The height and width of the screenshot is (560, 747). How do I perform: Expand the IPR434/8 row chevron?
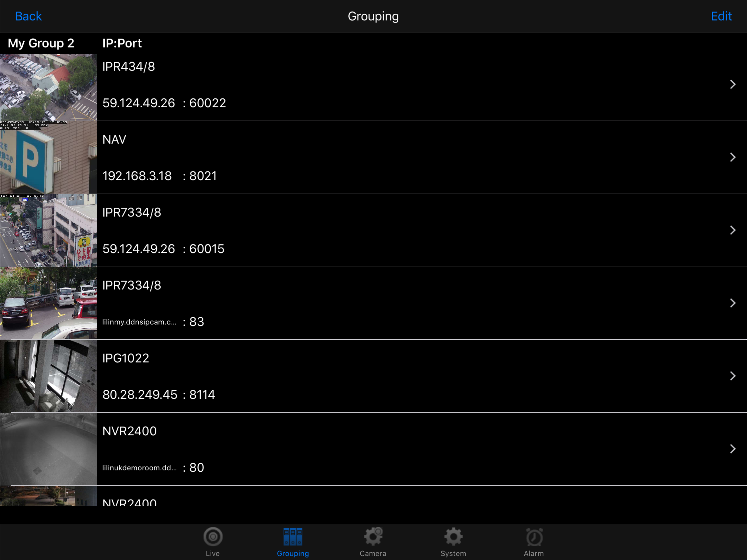[733, 84]
